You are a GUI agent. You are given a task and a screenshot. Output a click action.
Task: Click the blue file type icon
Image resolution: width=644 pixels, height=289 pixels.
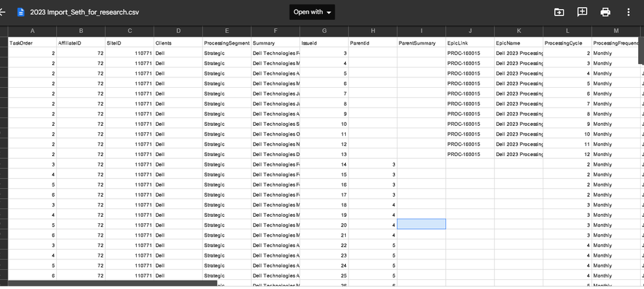click(21, 12)
